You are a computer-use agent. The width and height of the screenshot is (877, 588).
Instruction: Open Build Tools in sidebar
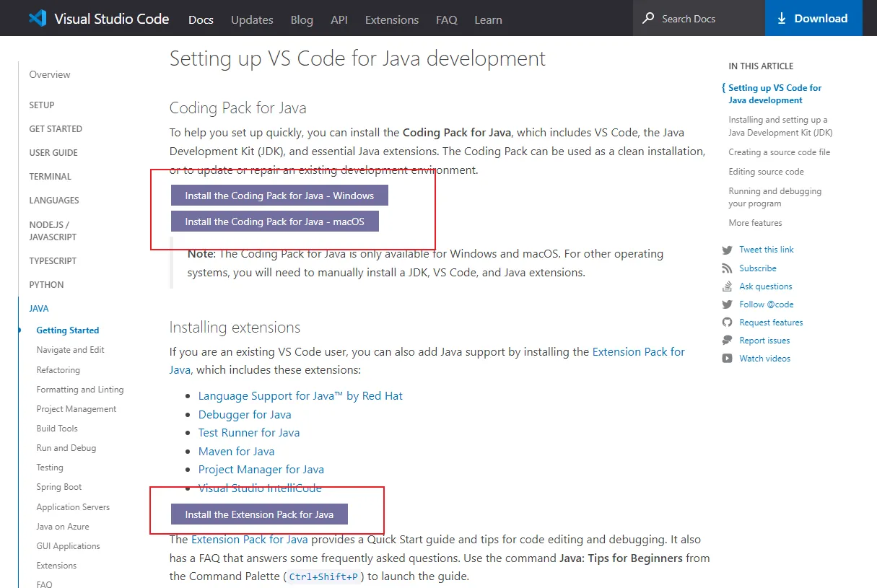57,428
